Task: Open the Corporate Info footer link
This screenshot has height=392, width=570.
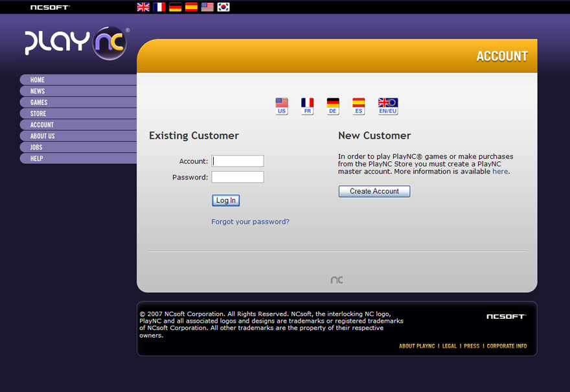Action: [x=507, y=346]
